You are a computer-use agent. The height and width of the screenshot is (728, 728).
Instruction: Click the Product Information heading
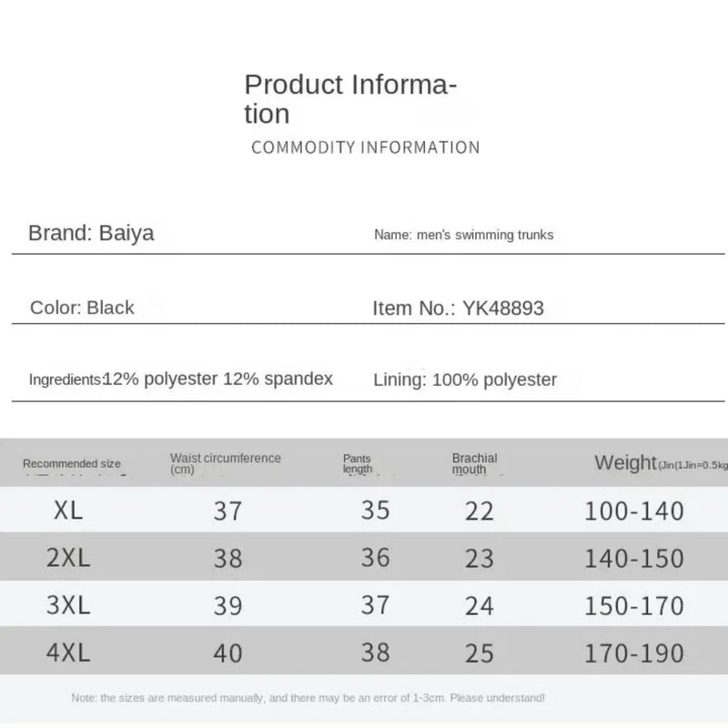(349, 99)
